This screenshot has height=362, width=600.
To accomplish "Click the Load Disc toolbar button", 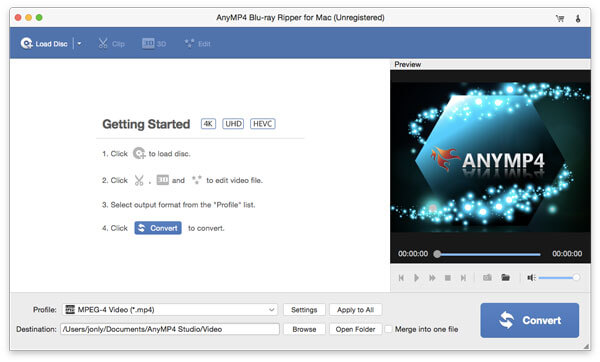I will (x=44, y=44).
